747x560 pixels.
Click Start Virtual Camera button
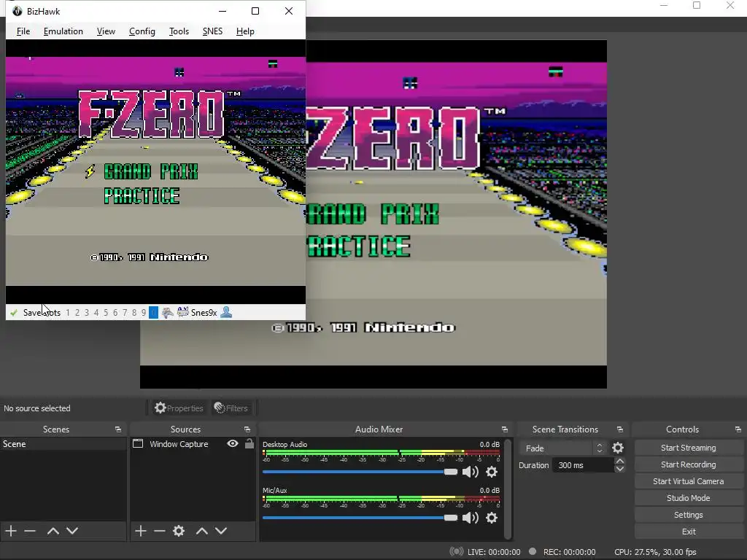pos(688,481)
